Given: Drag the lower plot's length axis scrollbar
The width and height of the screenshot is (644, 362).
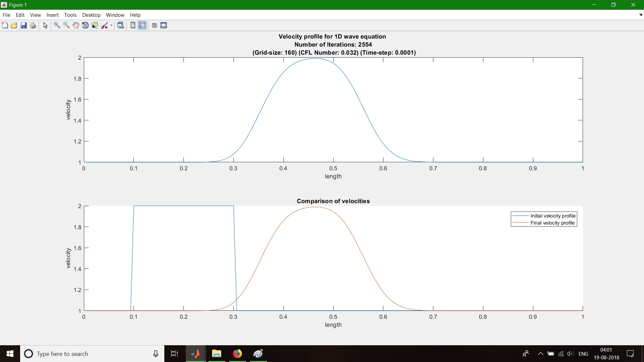Looking at the screenshot, I should 333,317.
